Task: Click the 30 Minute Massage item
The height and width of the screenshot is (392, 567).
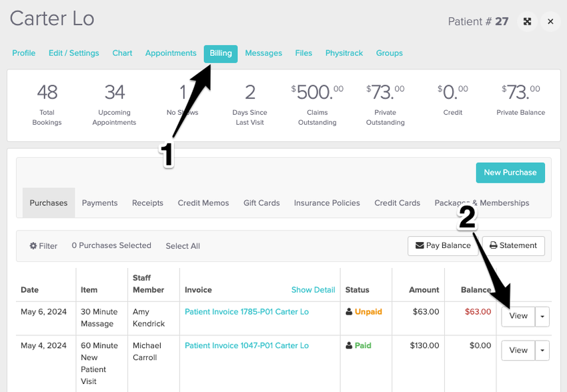Action: pos(99,317)
